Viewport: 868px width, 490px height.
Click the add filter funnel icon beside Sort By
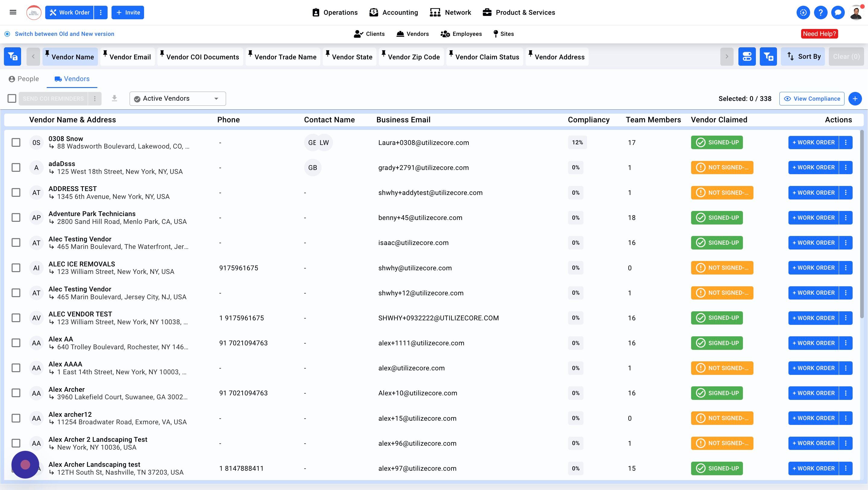click(768, 57)
